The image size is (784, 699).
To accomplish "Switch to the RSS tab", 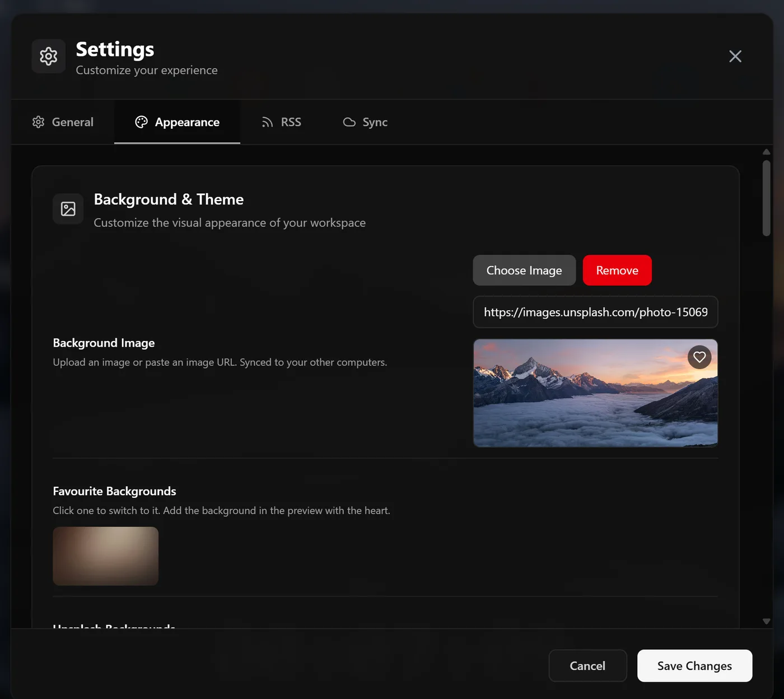I will click(281, 122).
